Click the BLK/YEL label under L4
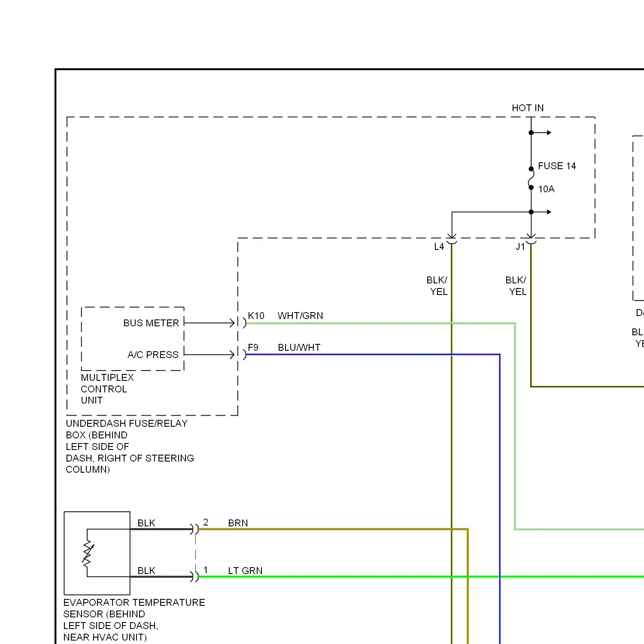This screenshot has width=644, height=644. [437, 286]
